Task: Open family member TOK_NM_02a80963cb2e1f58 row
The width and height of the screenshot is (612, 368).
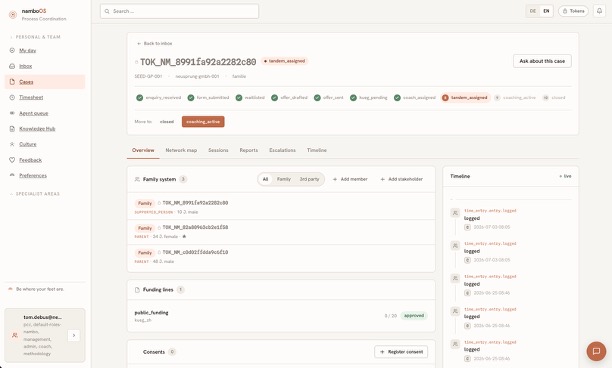Action: (x=281, y=232)
